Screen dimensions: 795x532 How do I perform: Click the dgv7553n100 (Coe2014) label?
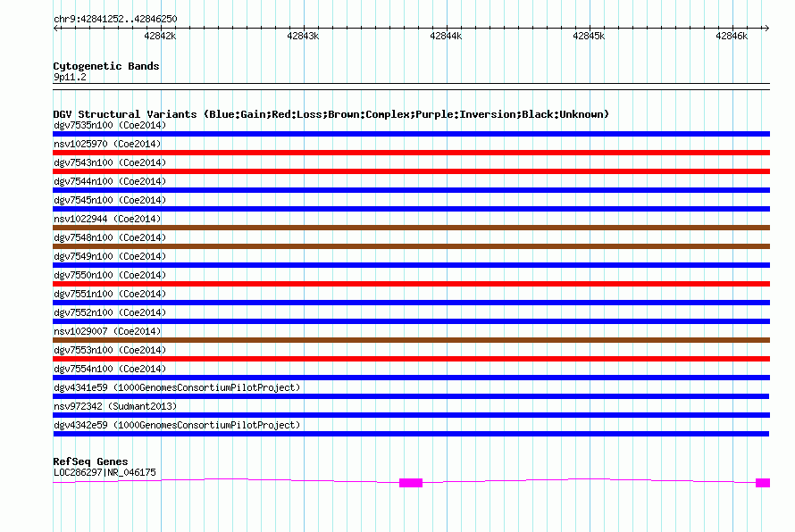click(x=110, y=350)
